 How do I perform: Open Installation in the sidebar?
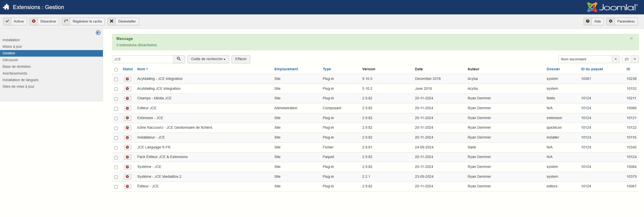tap(11, 40)
